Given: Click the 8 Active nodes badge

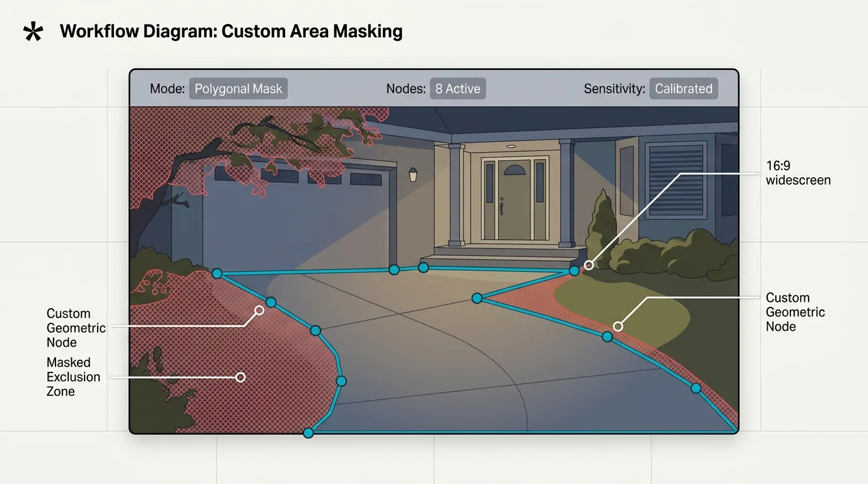Looking at the screenshot, I should click(x=458, y=89).
